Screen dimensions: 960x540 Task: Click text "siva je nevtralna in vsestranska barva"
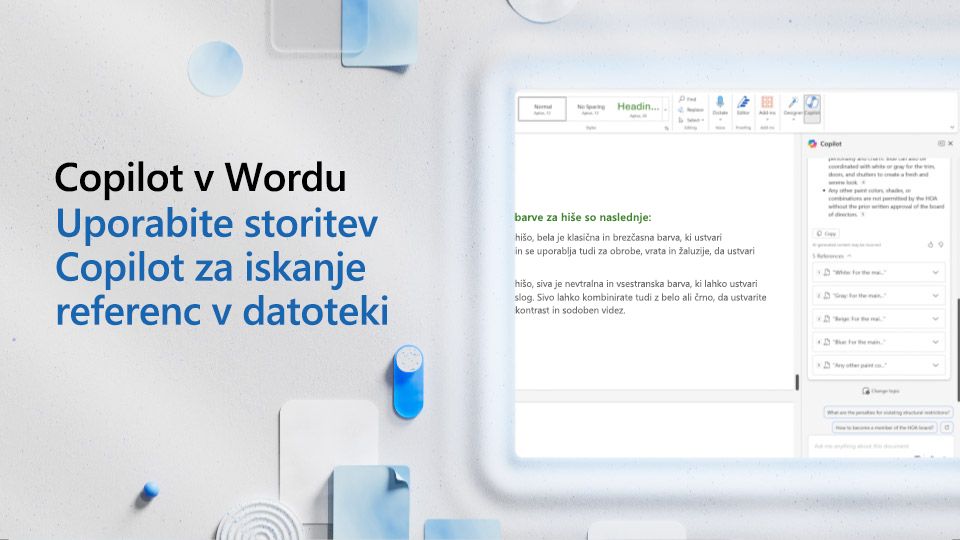(x=615, y=284)
